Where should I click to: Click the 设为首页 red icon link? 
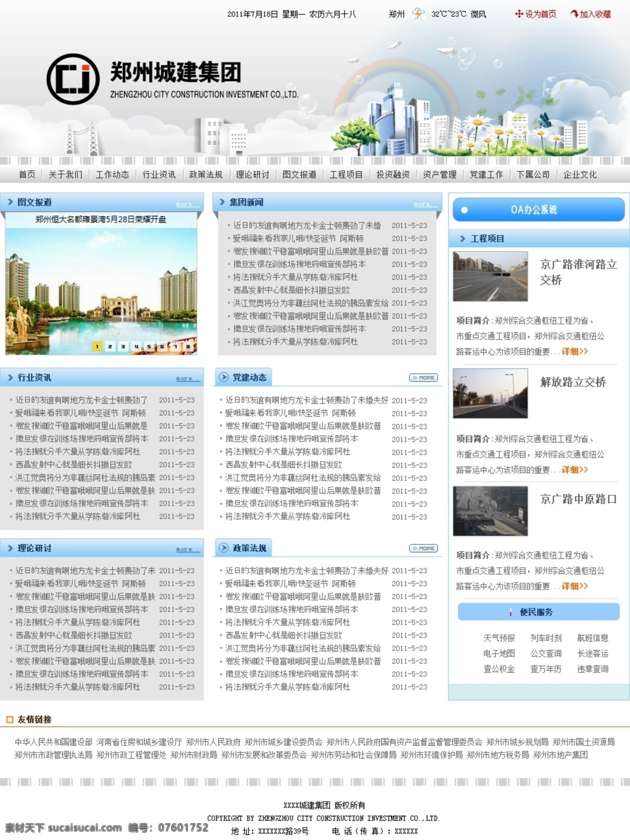(x=535, y=14)
